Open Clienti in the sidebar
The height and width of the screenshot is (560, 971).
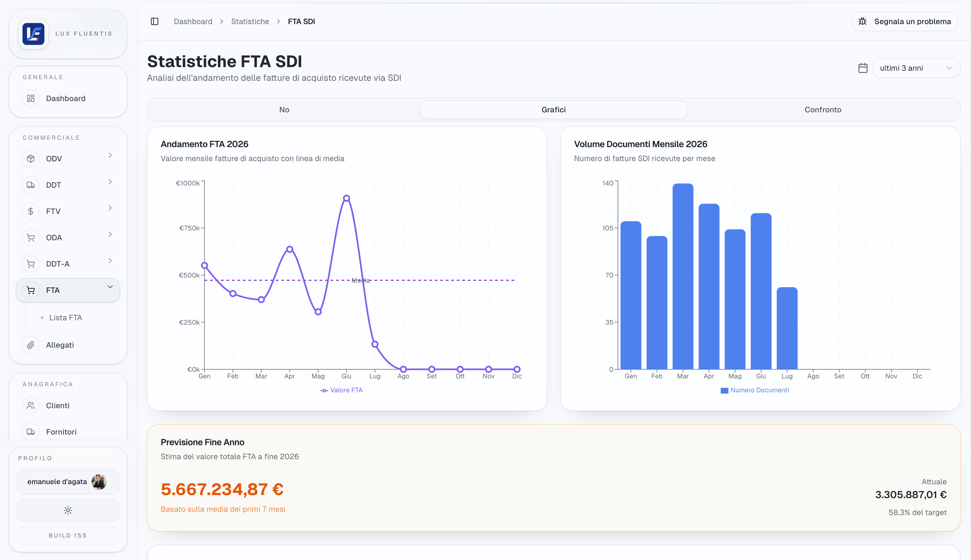click(68, 405)
